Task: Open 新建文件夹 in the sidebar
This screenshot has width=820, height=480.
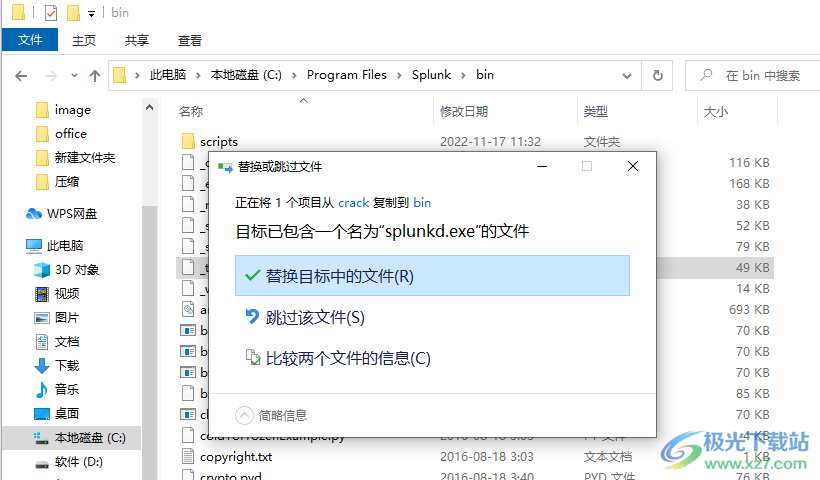Action: [x=75, y=157]
